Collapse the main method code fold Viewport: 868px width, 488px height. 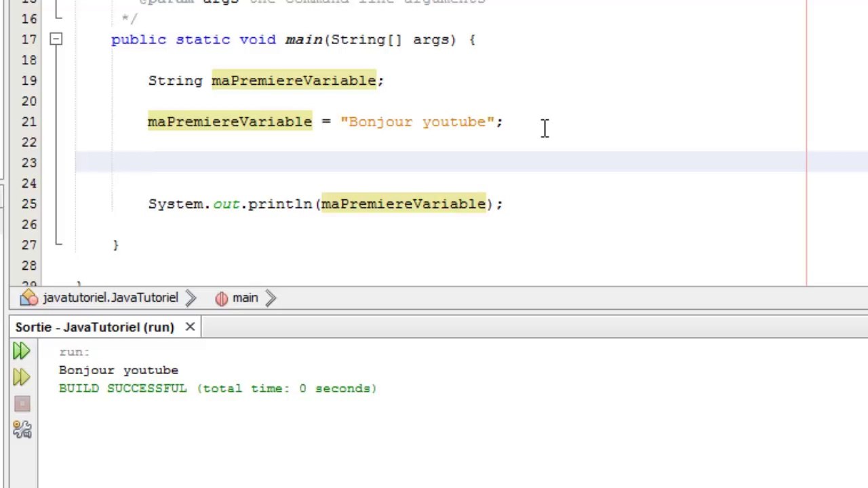(x=56, y=40)
